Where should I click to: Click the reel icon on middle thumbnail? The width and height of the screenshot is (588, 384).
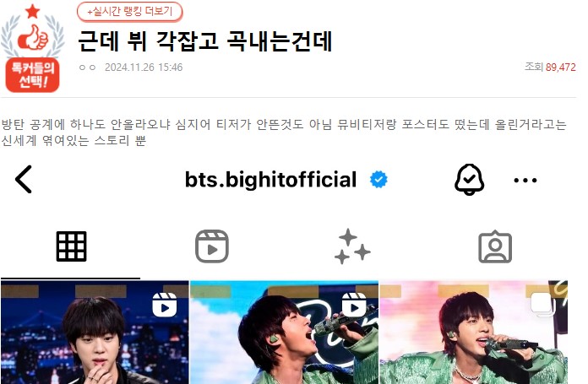[354, 305]
